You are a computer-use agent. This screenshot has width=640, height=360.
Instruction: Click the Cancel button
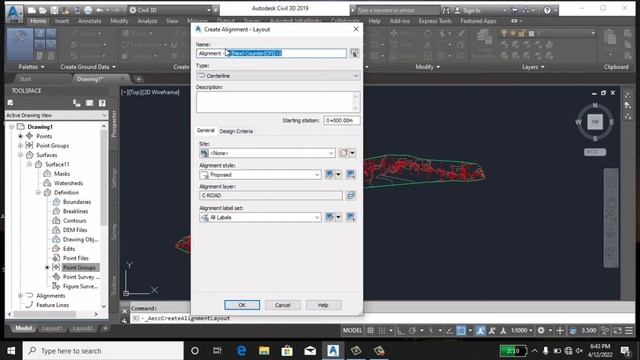click(x=282, y=305)
